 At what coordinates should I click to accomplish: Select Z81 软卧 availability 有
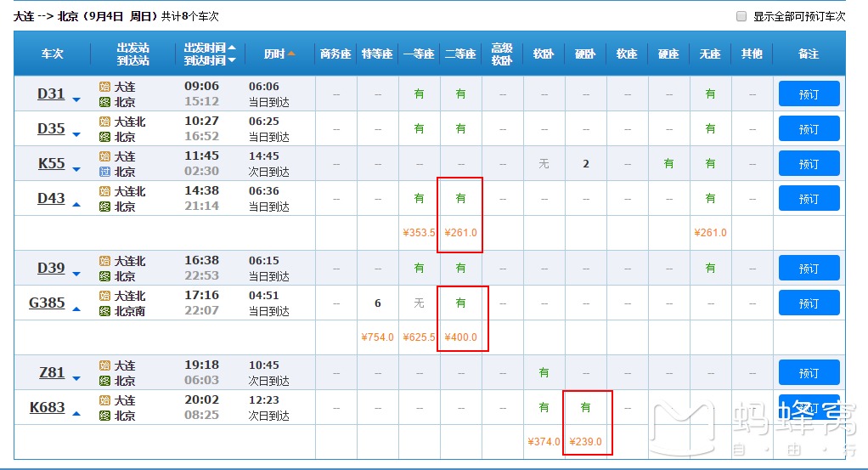(544, 373)
